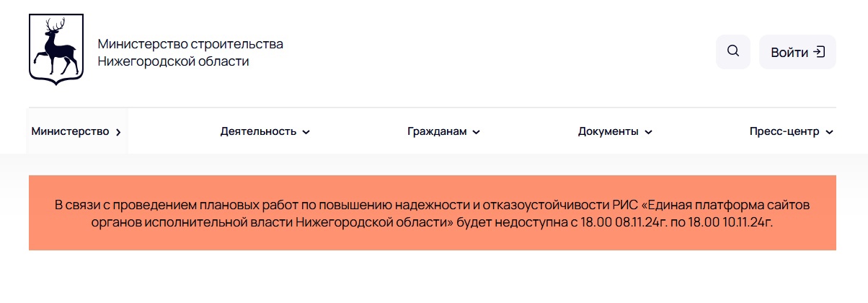
Task: Select the Деятельность menu label
Action: [259, 131]
